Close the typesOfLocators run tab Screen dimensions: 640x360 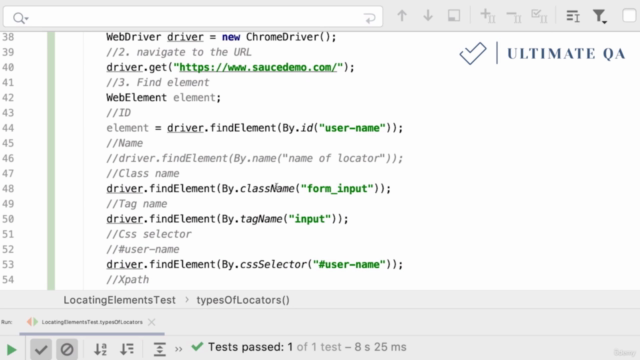(151, 322)
